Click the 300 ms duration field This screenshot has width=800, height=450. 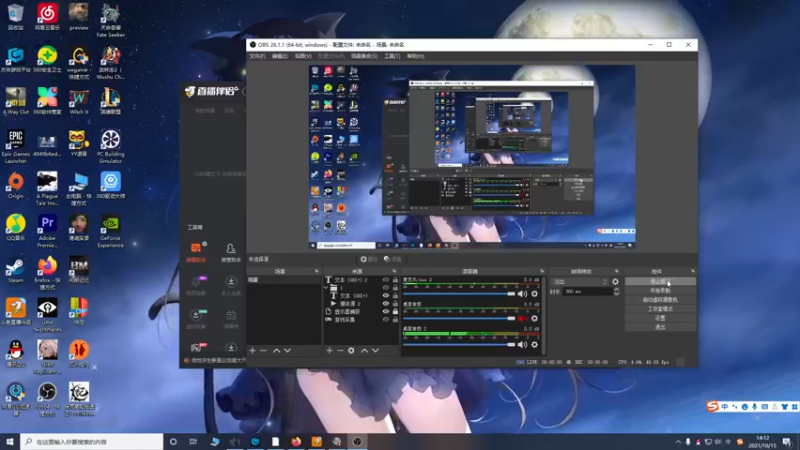[x=588, y=292]
